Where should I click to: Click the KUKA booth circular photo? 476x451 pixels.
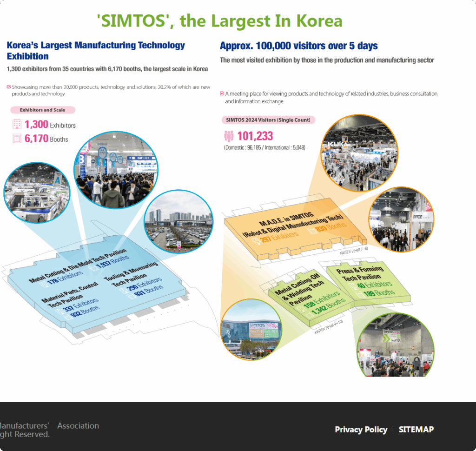pos(357,154)
